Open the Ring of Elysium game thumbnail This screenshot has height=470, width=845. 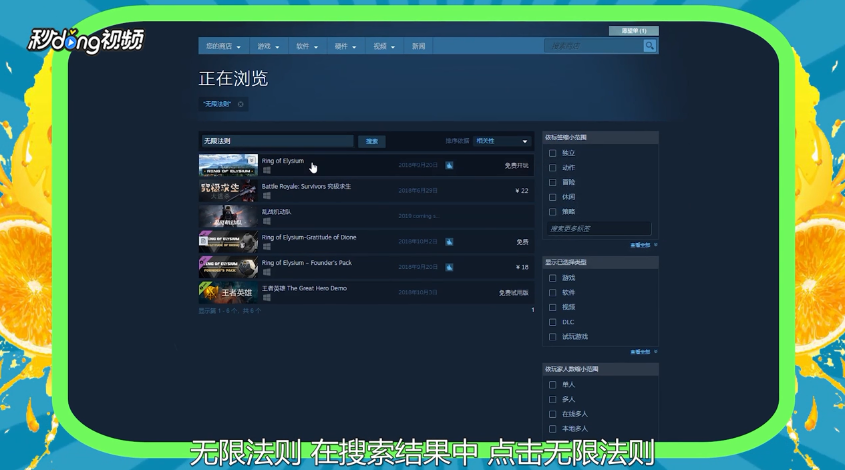click(228, 165)
